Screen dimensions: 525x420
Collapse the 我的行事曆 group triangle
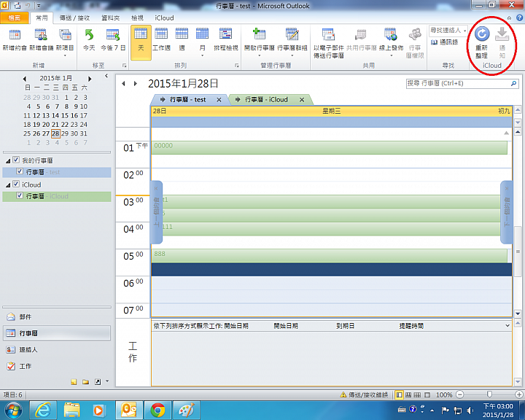(x=8, y=161)
